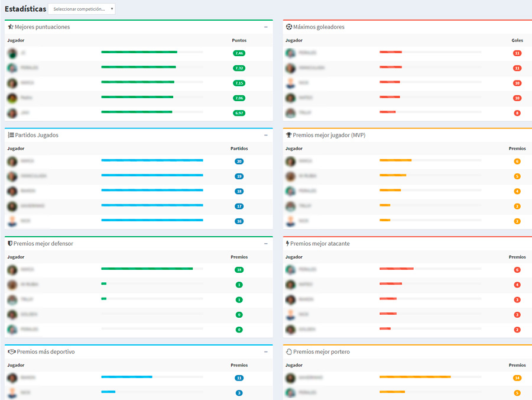Viewport: 532px width, 400px height.
Task: Collapse the Mejores puntuaciones panel
Action: [x=266, y=27]
